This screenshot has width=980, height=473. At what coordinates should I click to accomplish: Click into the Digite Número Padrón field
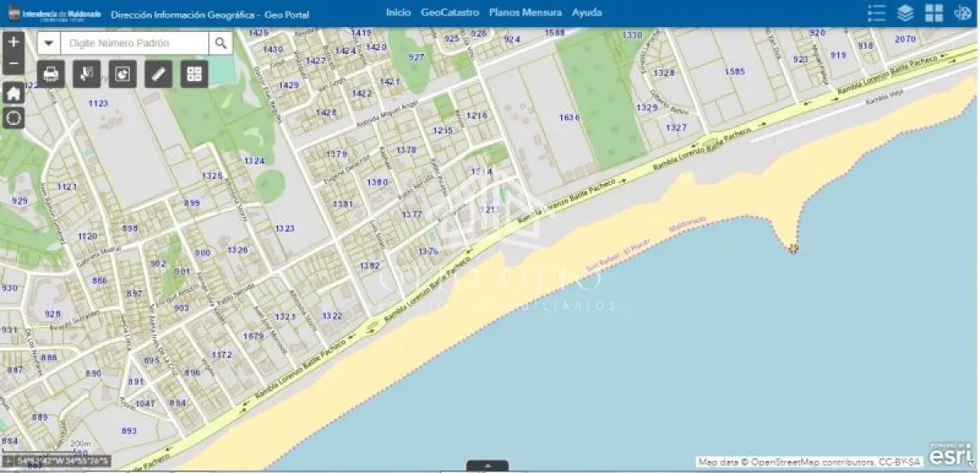coord(135,43)
